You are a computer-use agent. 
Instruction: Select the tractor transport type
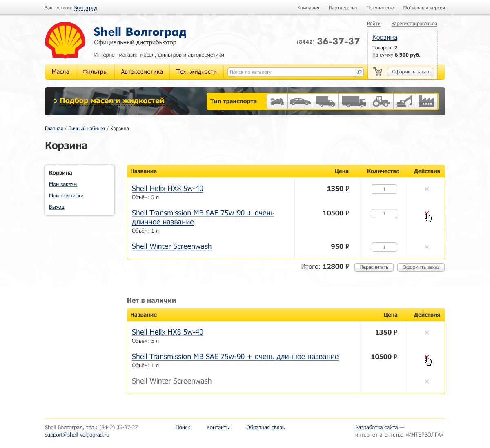[x=381, y=101]
